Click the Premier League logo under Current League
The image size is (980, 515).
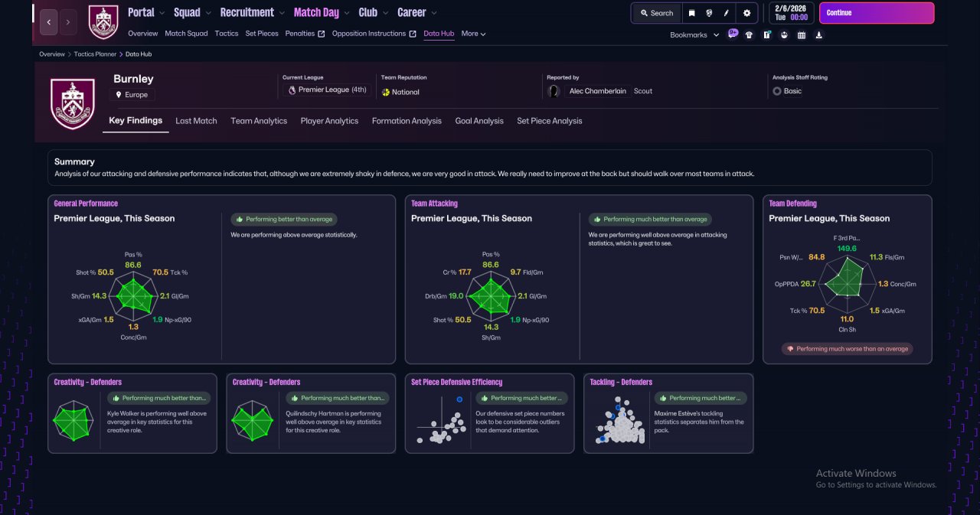pyautogui.click(x=292, y=90)
